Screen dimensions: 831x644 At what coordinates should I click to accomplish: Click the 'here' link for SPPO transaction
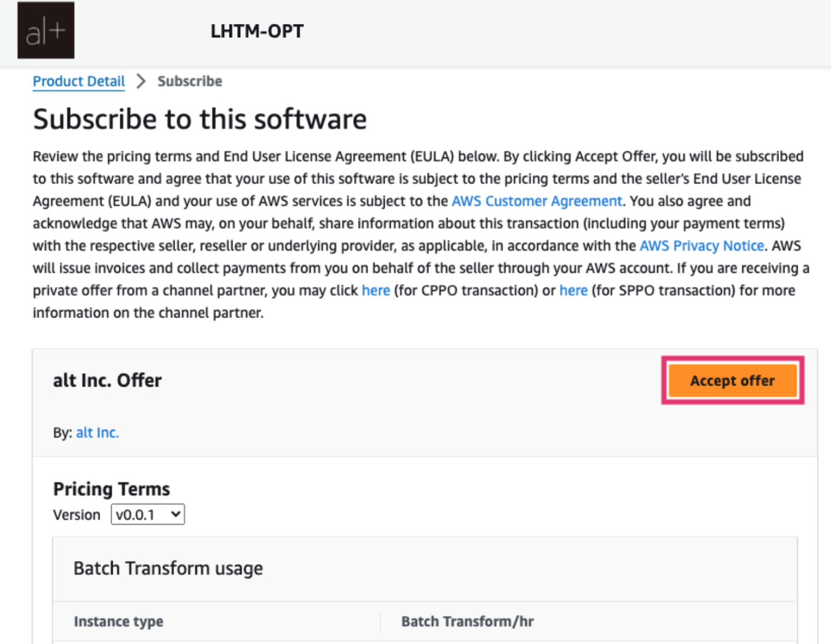[x=573, y=291]
